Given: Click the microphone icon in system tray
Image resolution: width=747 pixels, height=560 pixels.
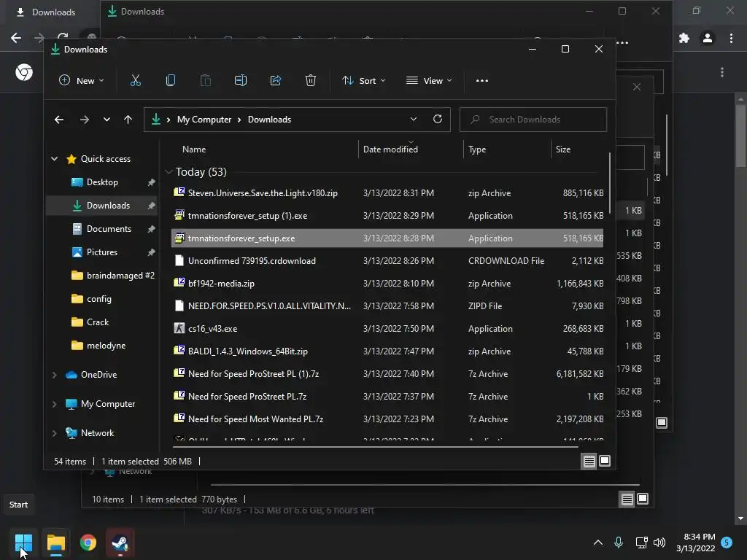Looking at the screenshot, I should tap(619, 542).
